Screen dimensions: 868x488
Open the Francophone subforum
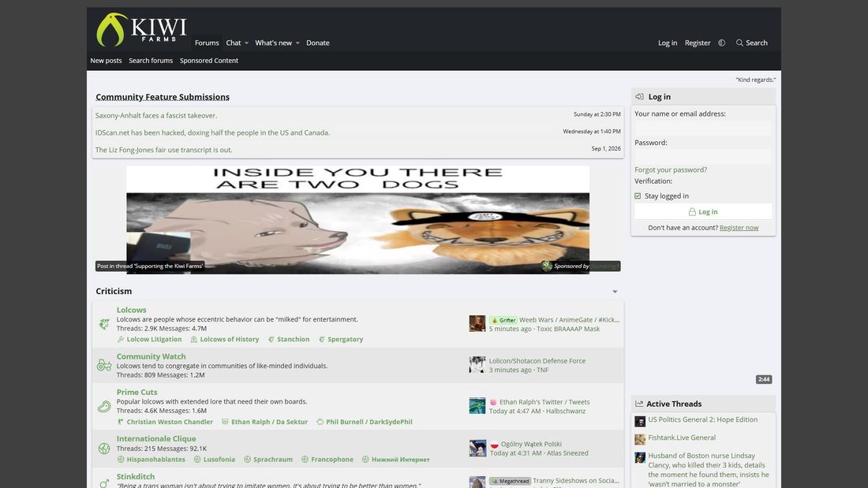pos(332,460)
